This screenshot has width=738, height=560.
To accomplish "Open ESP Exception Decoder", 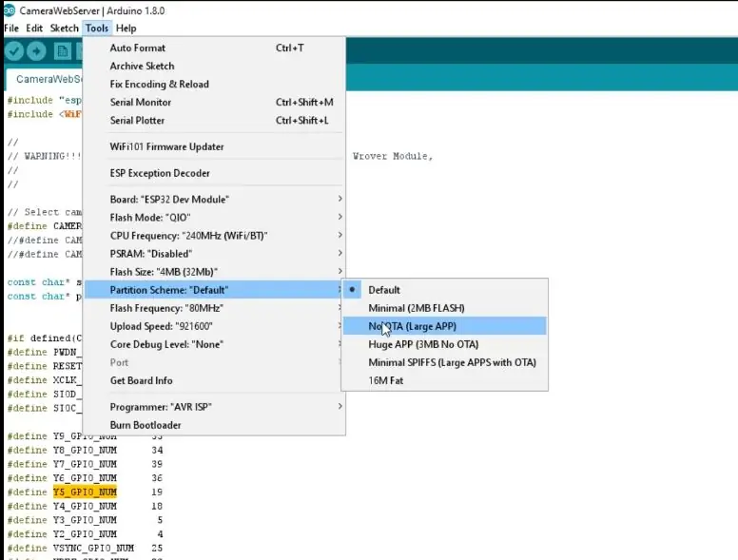I will pyautogui.click(x=214, y=173).
